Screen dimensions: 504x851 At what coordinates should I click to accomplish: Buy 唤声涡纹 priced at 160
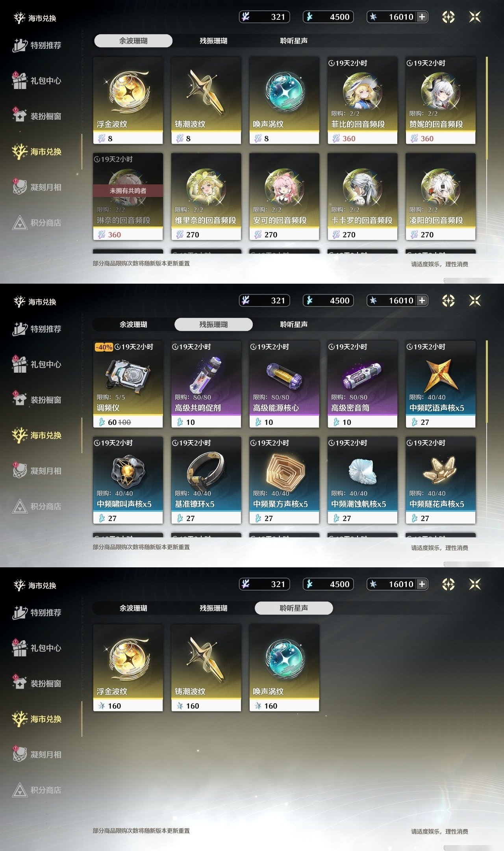[x=284, y=668]
